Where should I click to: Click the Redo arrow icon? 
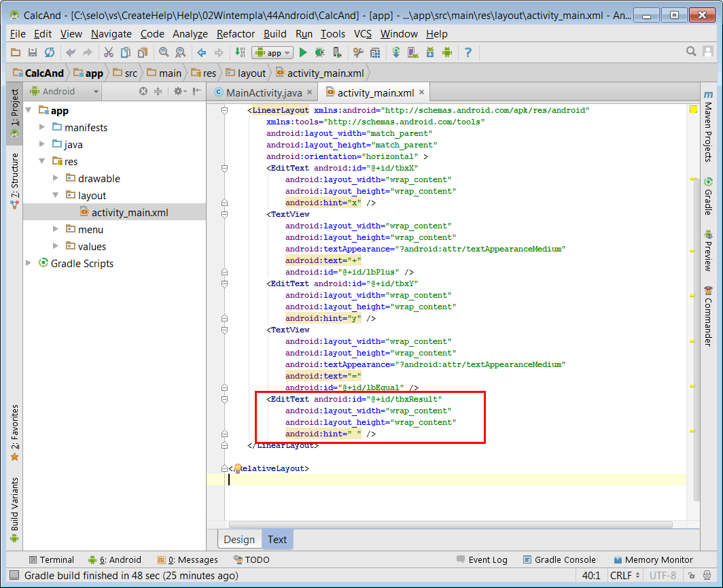tap(87, 52)
